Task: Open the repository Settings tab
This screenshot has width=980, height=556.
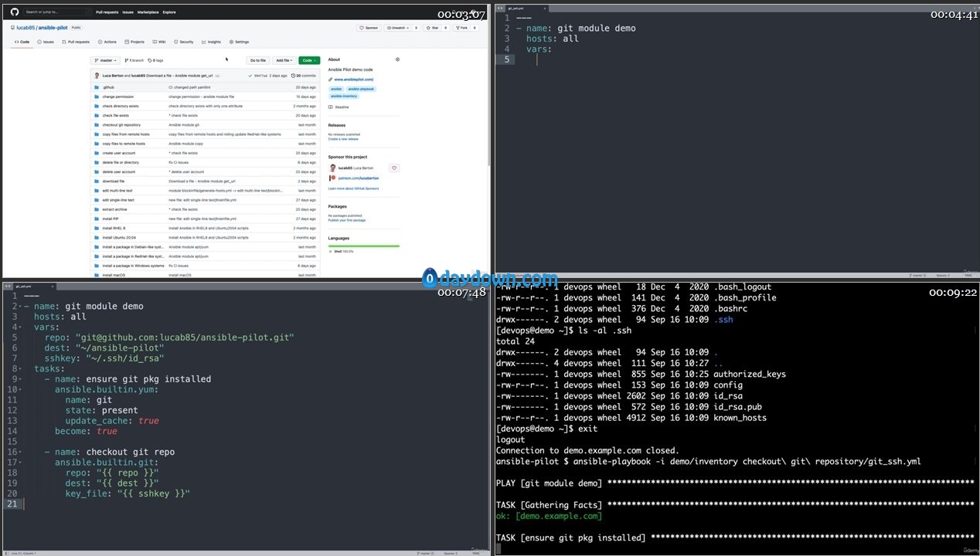Action: click(239, 42)
